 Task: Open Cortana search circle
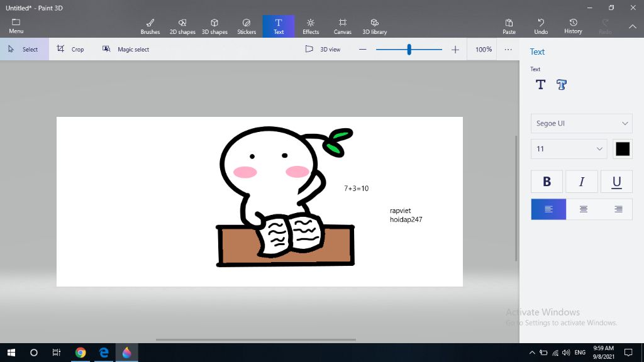[x=34, y=353]
